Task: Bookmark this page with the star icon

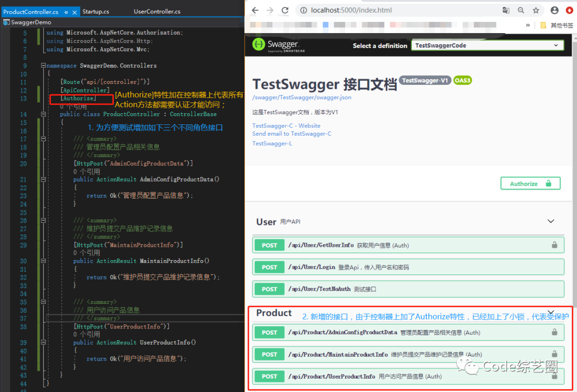Action: click(x=536, y=10)
